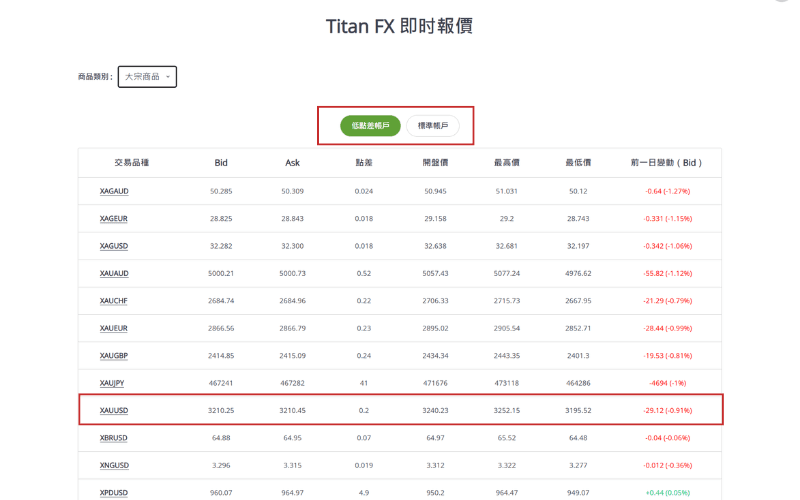
Task: Click the XAUUSD high price 3252.15
Action: [507, 411]
